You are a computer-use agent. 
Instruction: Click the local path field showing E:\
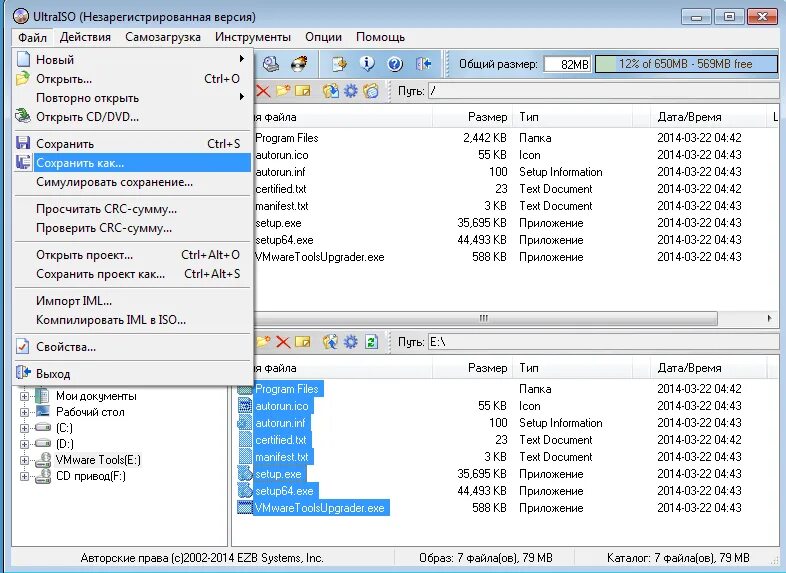click(x=604, y=342)
